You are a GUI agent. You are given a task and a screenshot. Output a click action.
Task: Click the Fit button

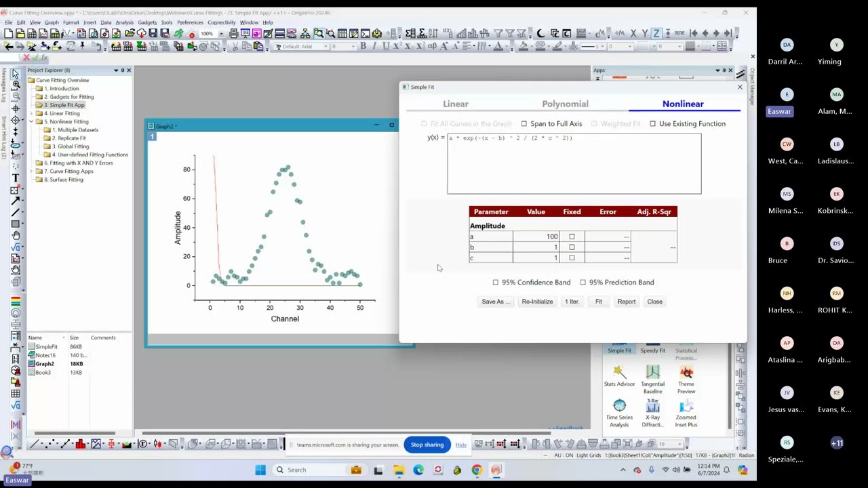tap(599, 302)
